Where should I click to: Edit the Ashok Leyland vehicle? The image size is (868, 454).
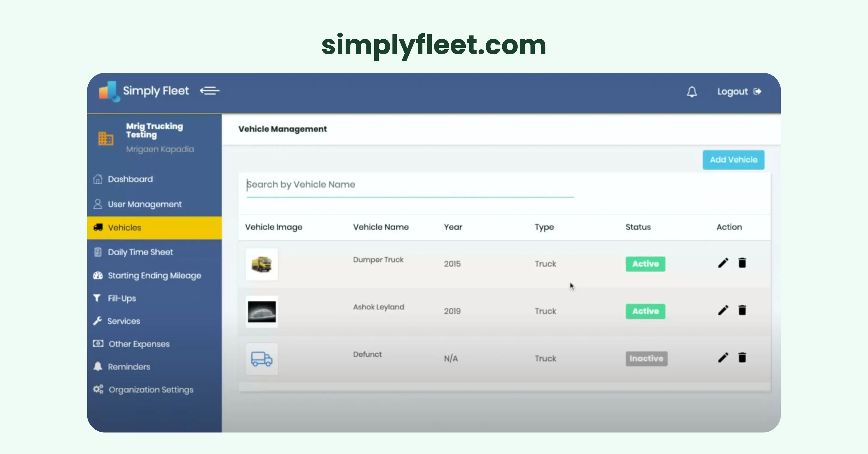(x=723, y=310)
